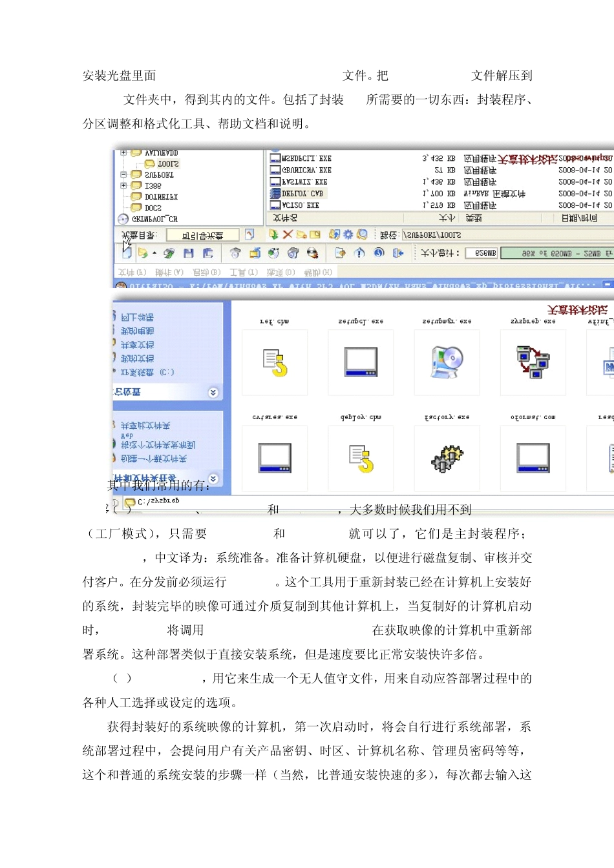Image resolution: width=614 pixels, height=868 pixels.
Task: Click the open folder icon in UltraISO main toolbar
Action: [143, 253]
